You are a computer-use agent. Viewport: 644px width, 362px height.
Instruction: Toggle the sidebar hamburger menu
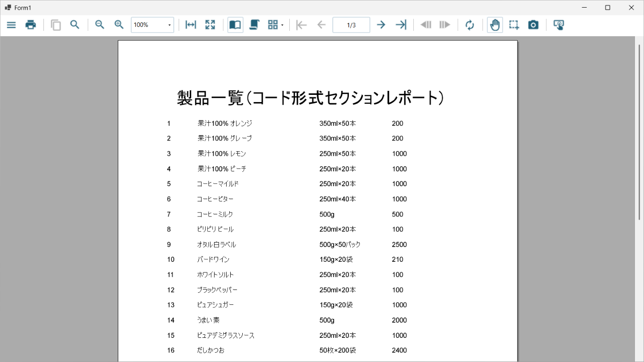pyautogui.click(x=11, y=25)
